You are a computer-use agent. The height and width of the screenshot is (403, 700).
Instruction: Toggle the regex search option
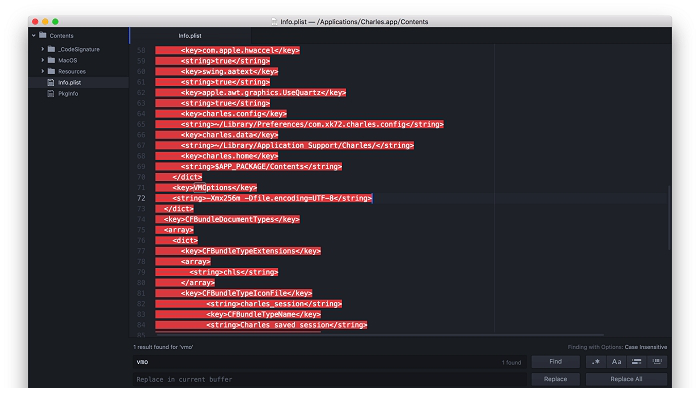click(596, 362)
